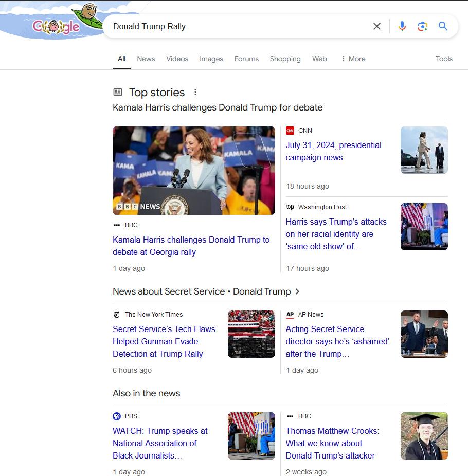Open Google Lens camera search
468x476 pixels.
click(x=422, y=26)
